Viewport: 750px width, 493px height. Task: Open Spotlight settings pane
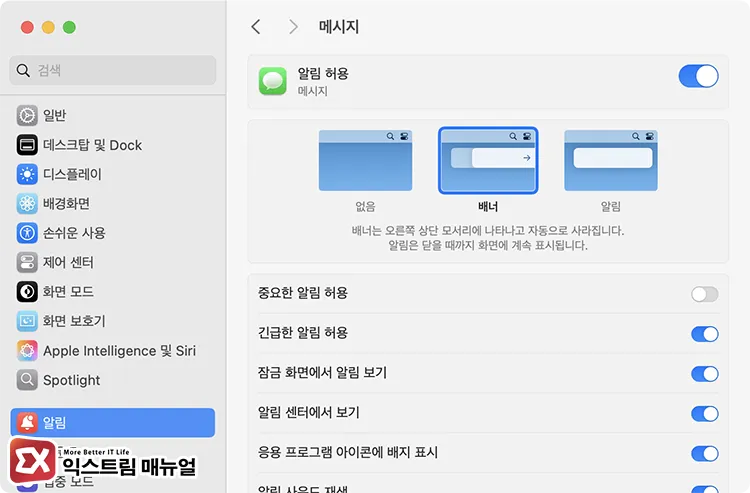click(x=112, y=380)
